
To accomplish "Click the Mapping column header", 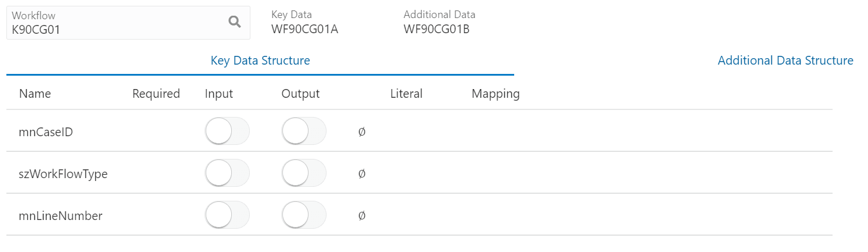I will 495,94.
